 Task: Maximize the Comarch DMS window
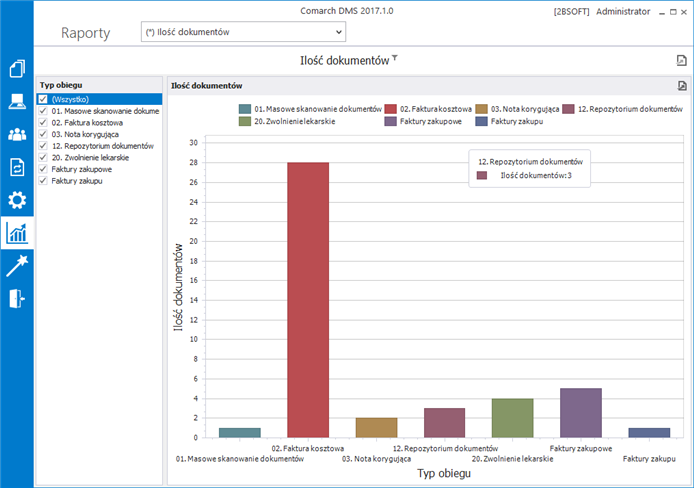tap(673, 12)
